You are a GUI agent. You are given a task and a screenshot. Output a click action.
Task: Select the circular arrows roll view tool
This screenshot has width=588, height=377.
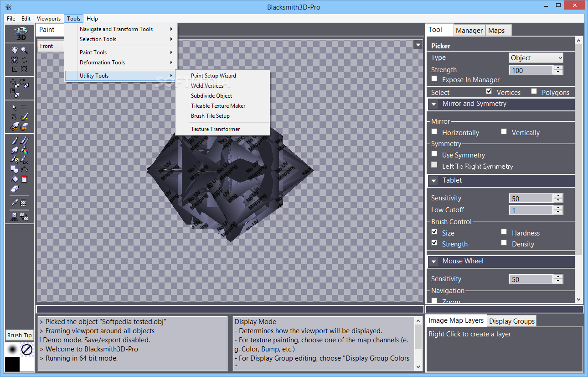(24, 60)
